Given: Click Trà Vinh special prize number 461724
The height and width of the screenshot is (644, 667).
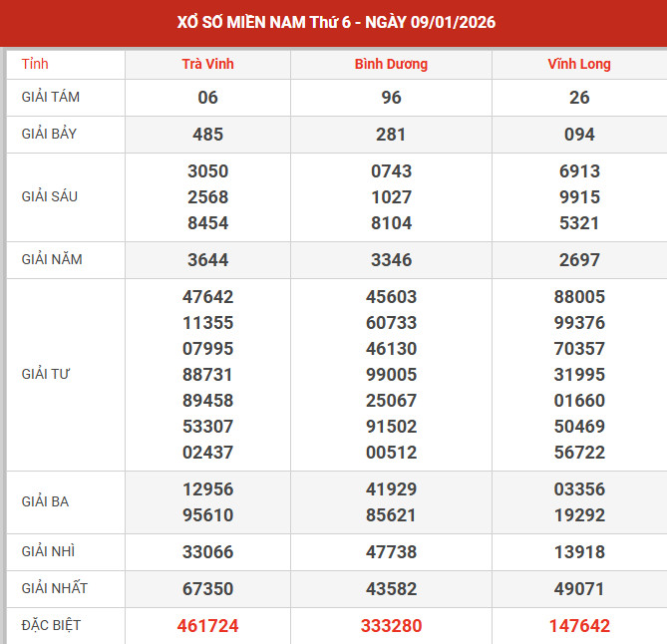Looking at the screenshot, I should 207,626.
